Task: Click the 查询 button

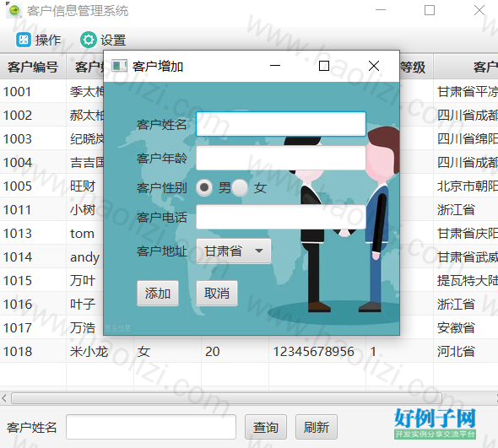Action: point(266,427)
